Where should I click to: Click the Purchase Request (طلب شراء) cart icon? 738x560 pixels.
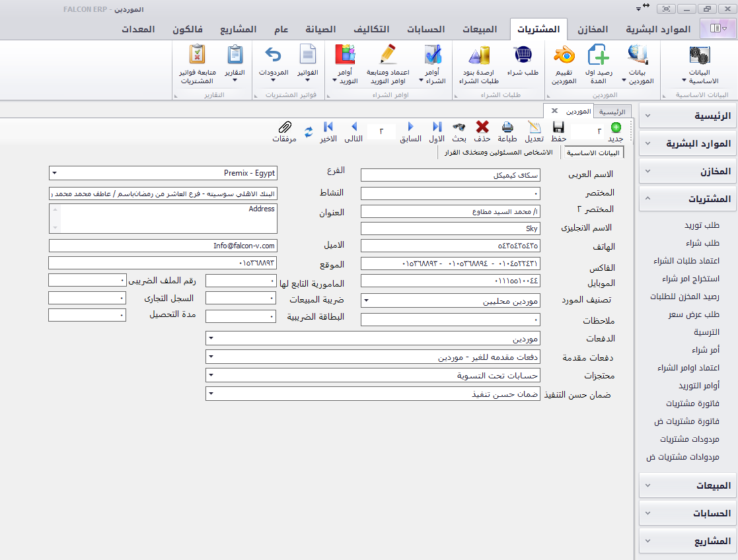523,55
